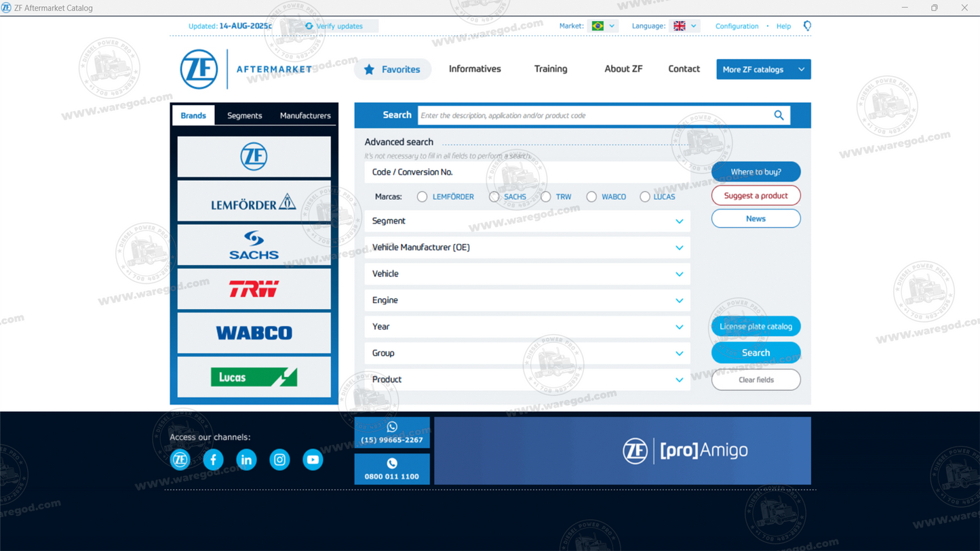This screenshot has height=551, width=980.
Task: Open the Language dropdown arrow
Action: pyautogui.click(x=693, y=26)
